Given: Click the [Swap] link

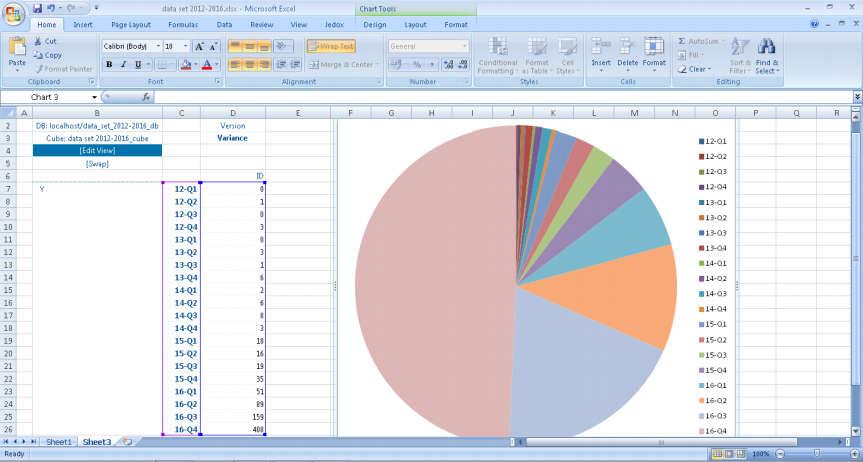Looking at the screenshot, I should pos(97,164).
